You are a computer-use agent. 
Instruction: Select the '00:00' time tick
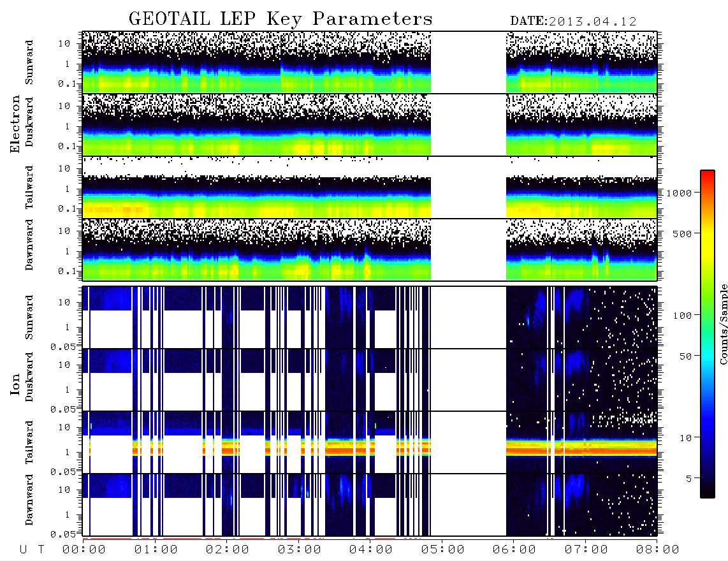point(84,550)
